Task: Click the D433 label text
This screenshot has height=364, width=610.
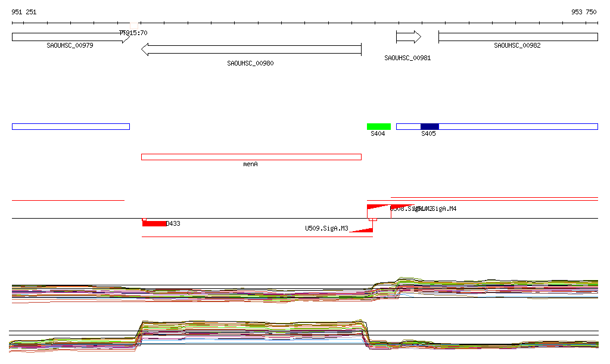Action: (x=173, y=223)
